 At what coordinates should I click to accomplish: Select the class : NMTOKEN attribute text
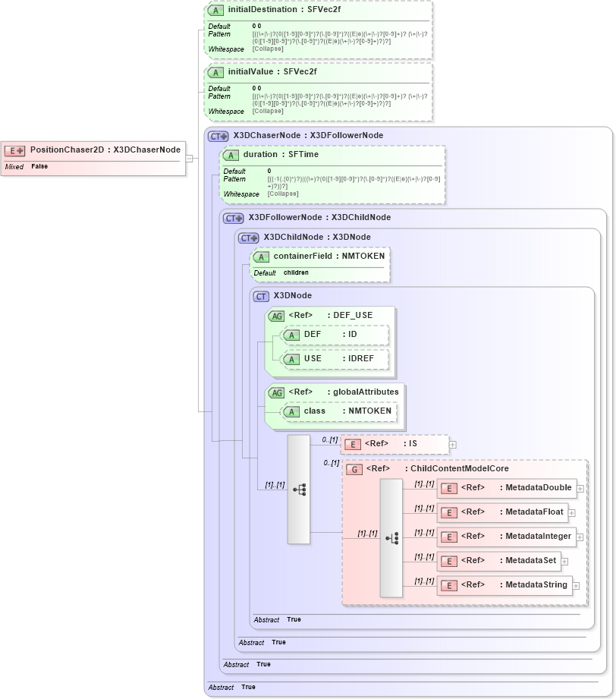(x=347, y=411)
